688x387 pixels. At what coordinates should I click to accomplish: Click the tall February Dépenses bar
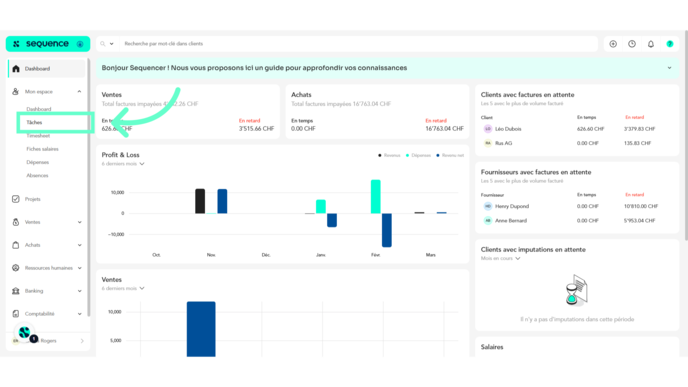click(376, 197)
